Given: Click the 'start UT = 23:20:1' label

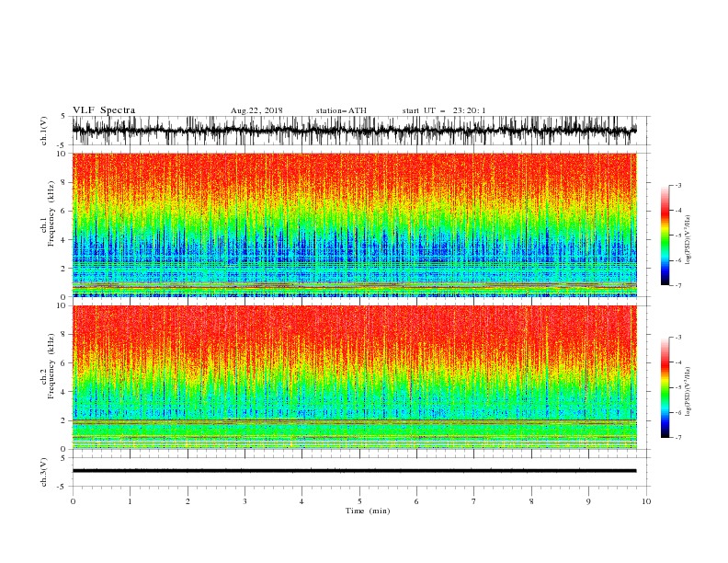Looking at the screenshot, I should (444, 110).
